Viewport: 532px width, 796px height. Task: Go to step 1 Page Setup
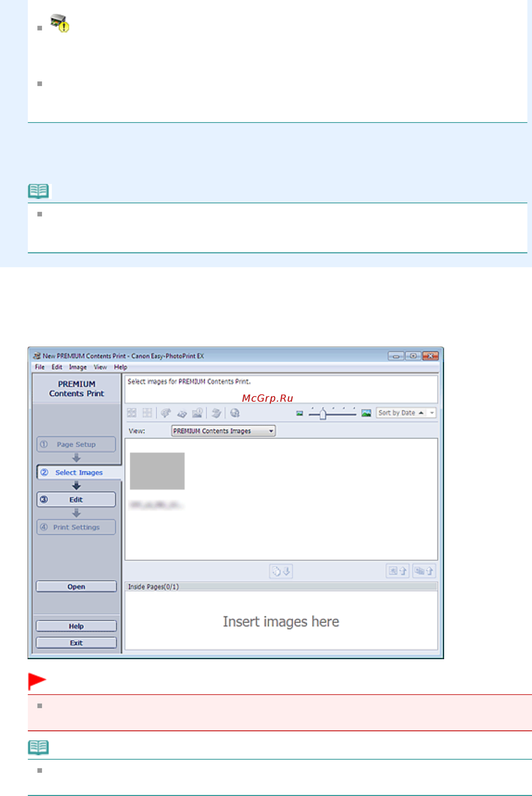76,444
